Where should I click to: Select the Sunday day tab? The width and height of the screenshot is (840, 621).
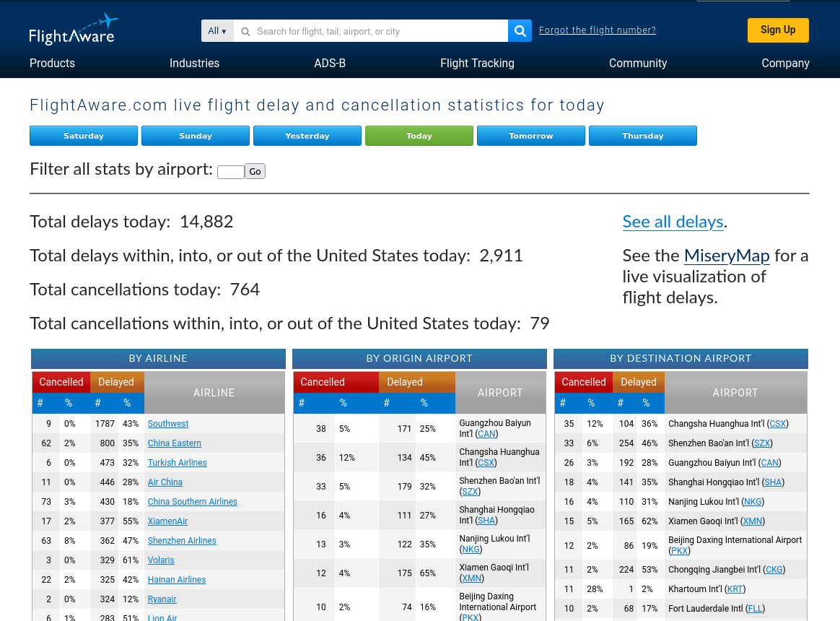tap(196, 136)
